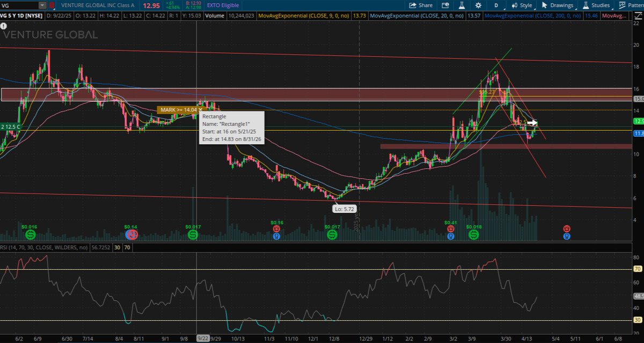Click the white arrow drawing near 12.5 price

click(532, 123)
